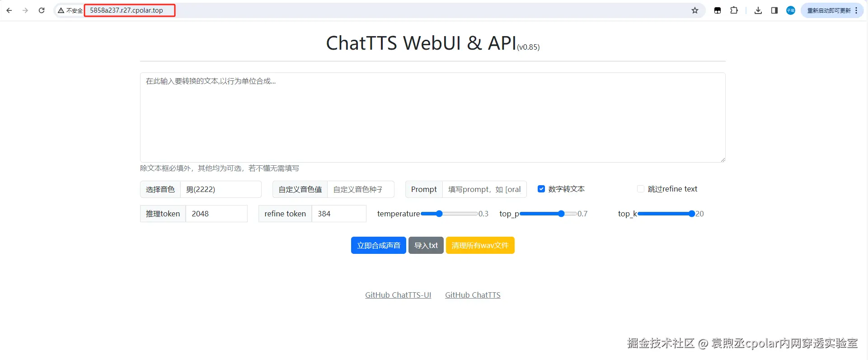Screen dimensions: 868x360
Task: Open the browser downloads icon
Action: click(x=758, y=10)
